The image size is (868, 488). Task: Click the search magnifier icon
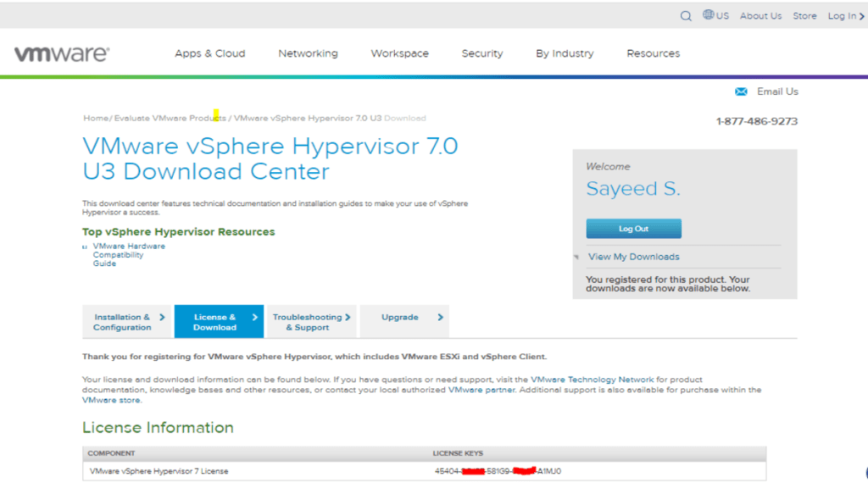[x=686, y=15]
